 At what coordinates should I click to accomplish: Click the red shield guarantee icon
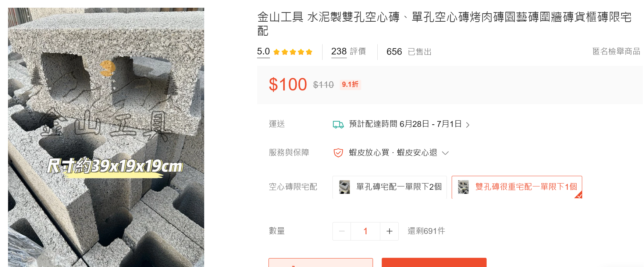pos(338,153)
